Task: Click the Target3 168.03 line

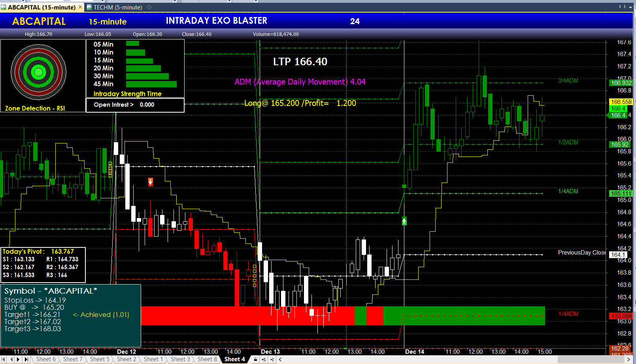Action: tap(32, 329)
